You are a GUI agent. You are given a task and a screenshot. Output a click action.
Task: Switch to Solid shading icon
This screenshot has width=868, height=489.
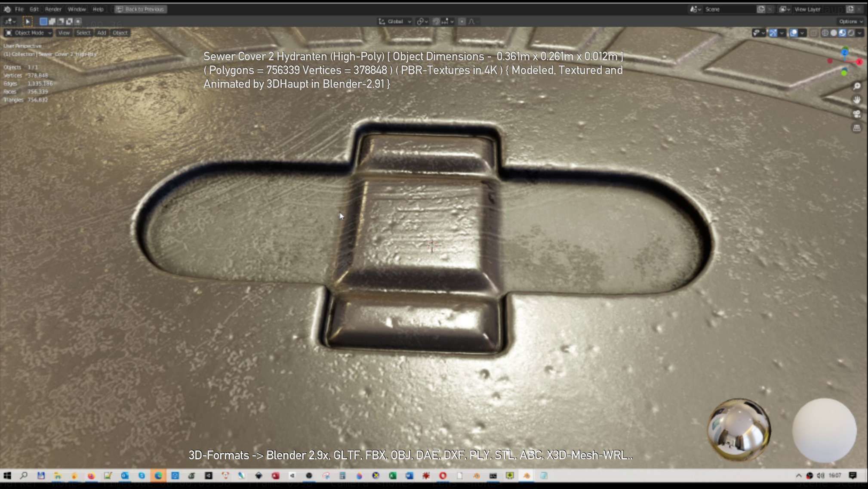[834, 33]
